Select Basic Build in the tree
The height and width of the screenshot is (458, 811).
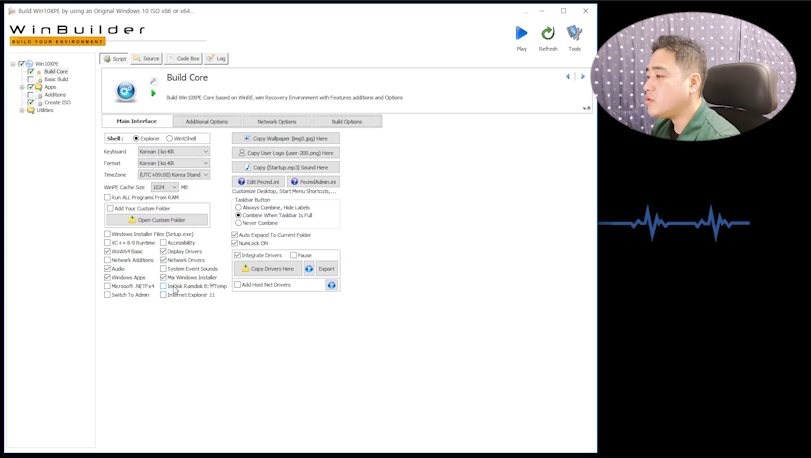(x=56, y=80)
